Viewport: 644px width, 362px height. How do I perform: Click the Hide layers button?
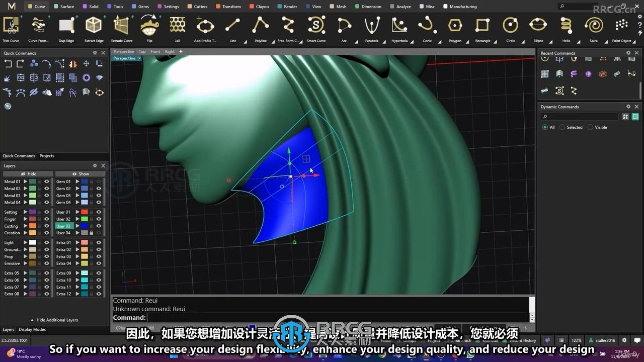pos(28,174)
